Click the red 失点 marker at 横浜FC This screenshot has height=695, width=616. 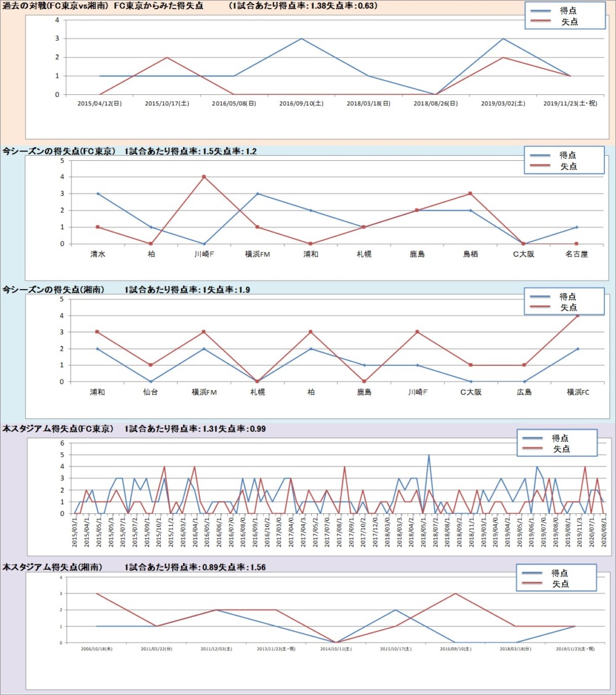(x=578, y=315)
